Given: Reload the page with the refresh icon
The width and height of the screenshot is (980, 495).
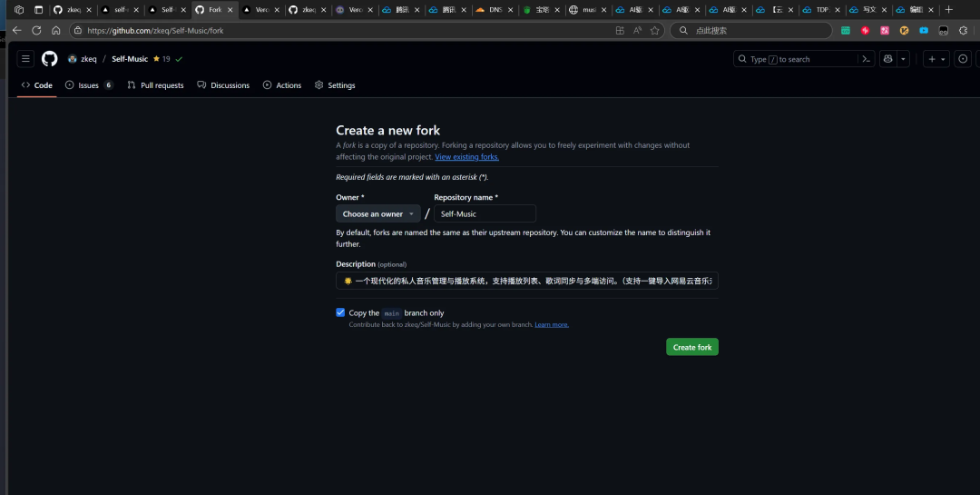Looking at the screenshot, I should point(36,30).
